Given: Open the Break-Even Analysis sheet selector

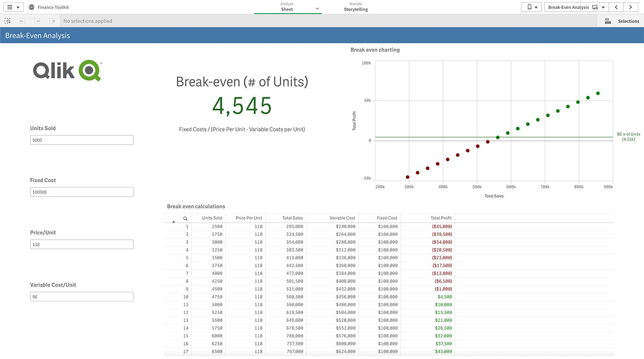Looking at the screenshot, I should pyautogui.click(x=576, y=7).
